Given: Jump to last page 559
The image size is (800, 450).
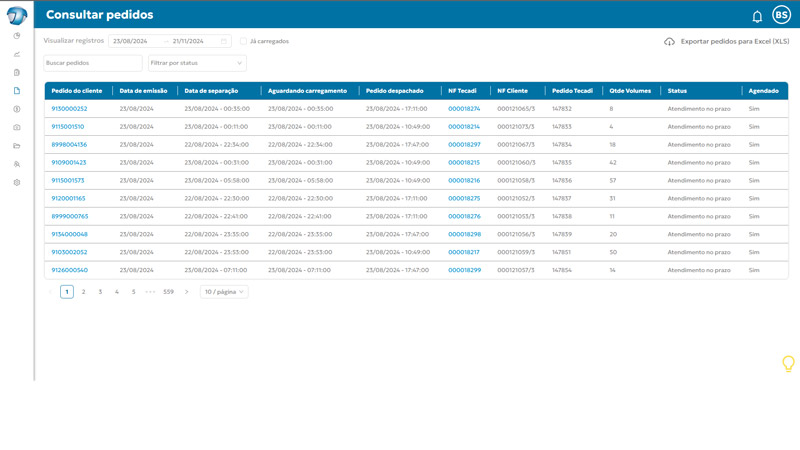Looking at the screenshot, I should click(x=168, y=292).
